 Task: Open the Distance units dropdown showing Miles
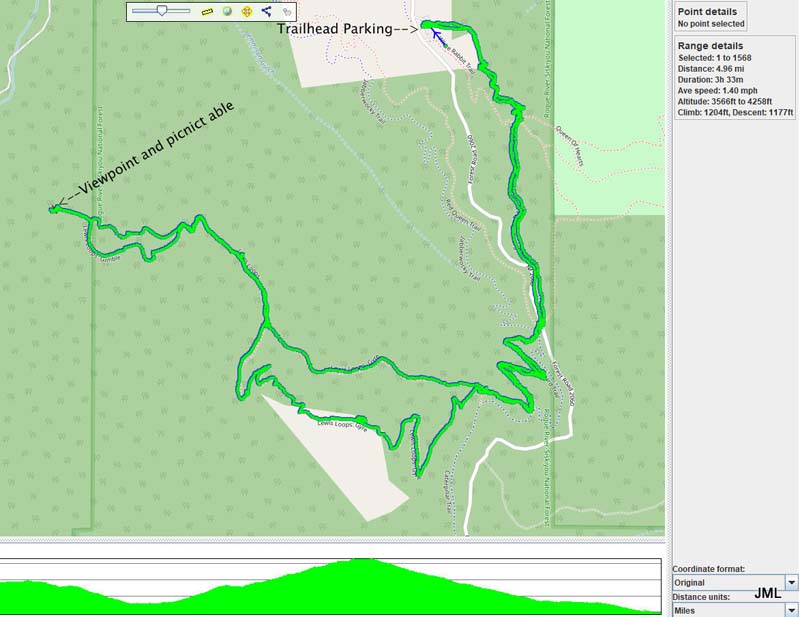click(791, 609)
